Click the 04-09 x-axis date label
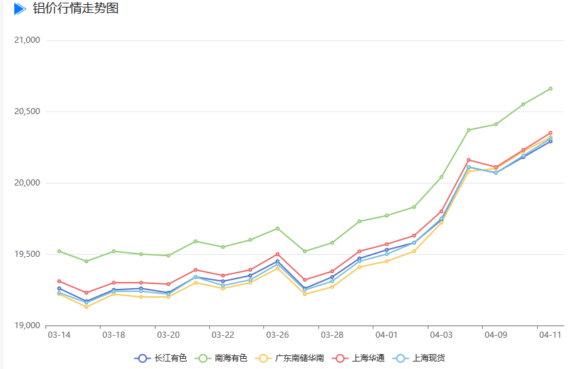 (496, 335)
